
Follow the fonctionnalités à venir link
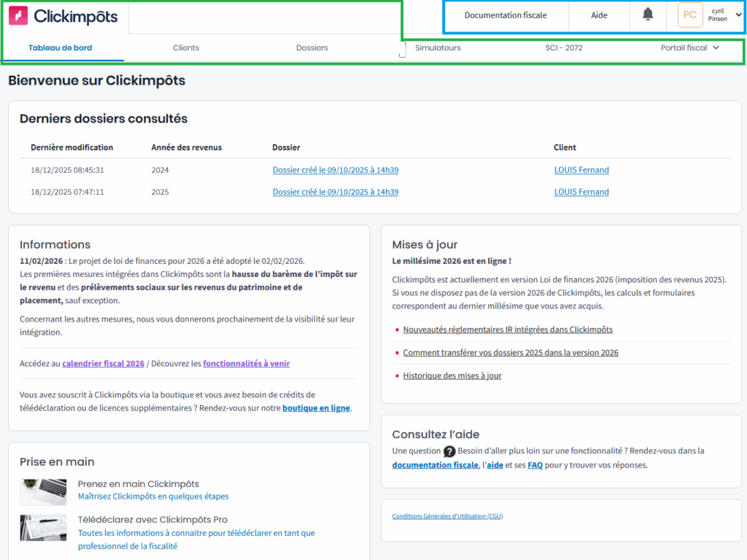[246, 363]
